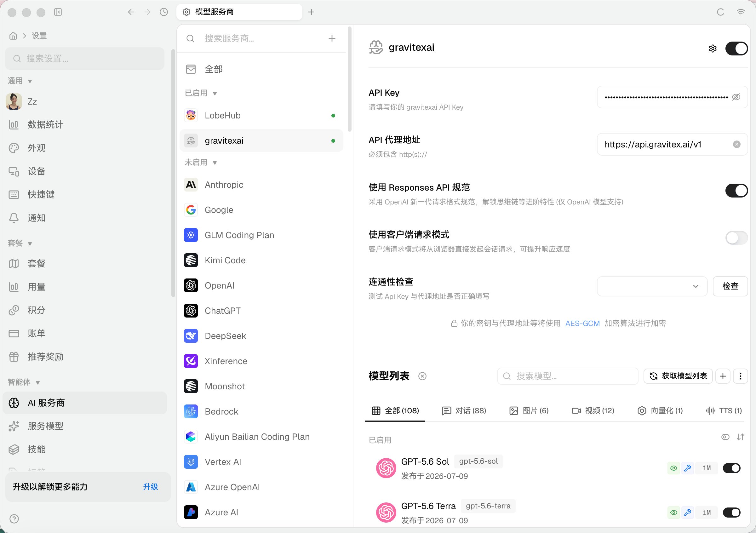Click the home icon in breadcrumb
This screenshot has width=756, height=533.
coord(13,36)
